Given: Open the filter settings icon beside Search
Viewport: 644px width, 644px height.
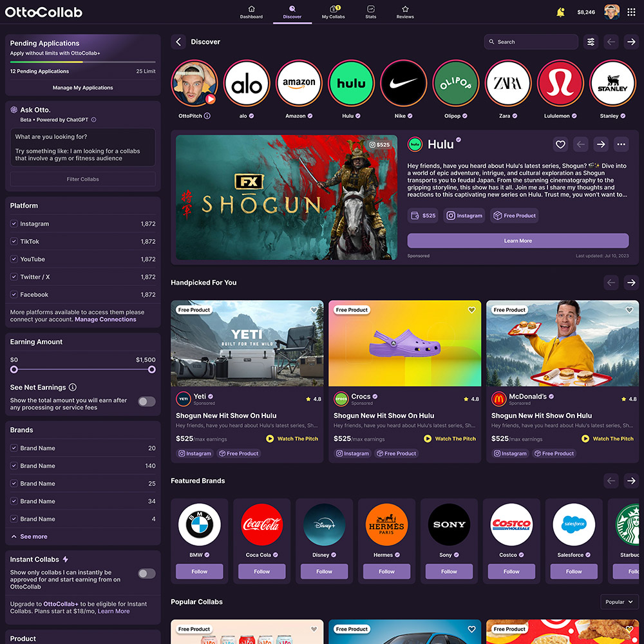Looking at the screenshot, I should (x=591, y=42).
